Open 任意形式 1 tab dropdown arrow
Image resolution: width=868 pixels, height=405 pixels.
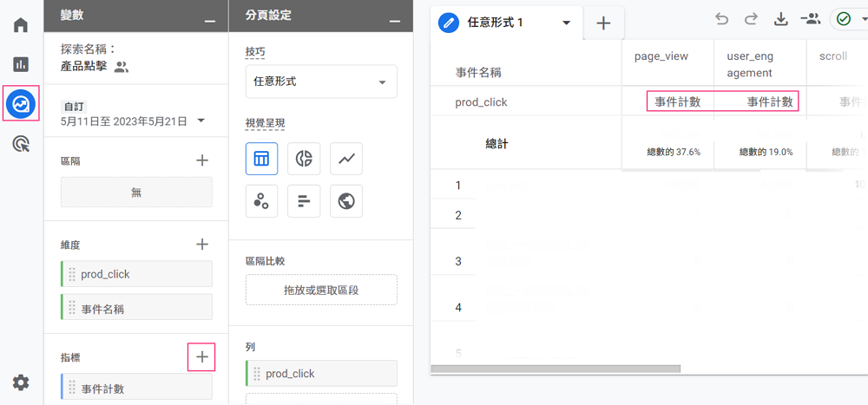[566, 23]
